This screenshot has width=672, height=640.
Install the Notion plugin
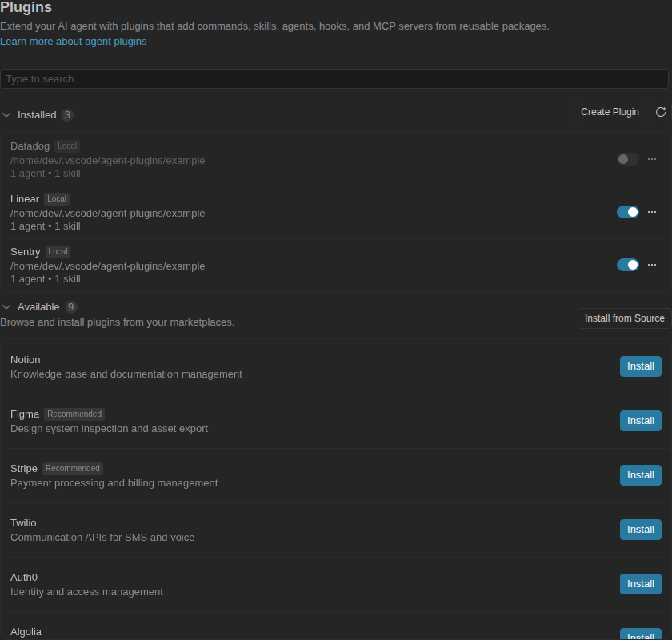pyautogui.click(x=640, y=366)
